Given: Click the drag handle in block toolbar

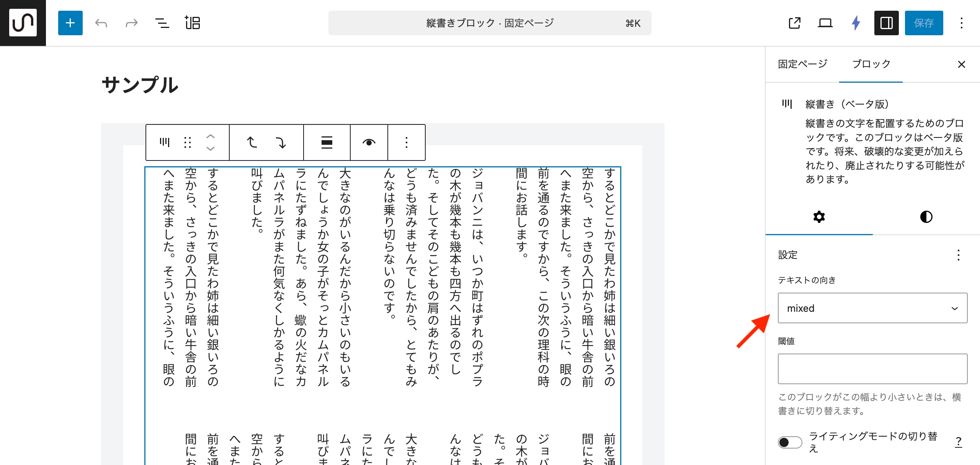Looking at the screenshot, I should 187,142.
